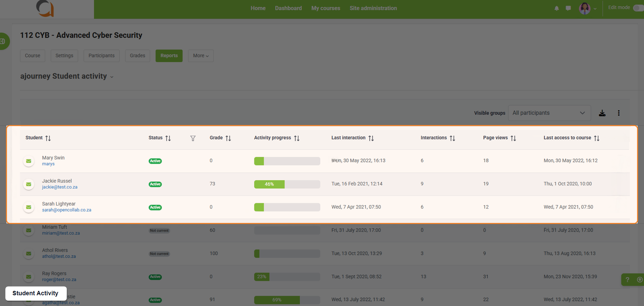Click the scroll-to-top arrow icon
This screenshot has width=644, height=306.
click(x=640, y=279)
